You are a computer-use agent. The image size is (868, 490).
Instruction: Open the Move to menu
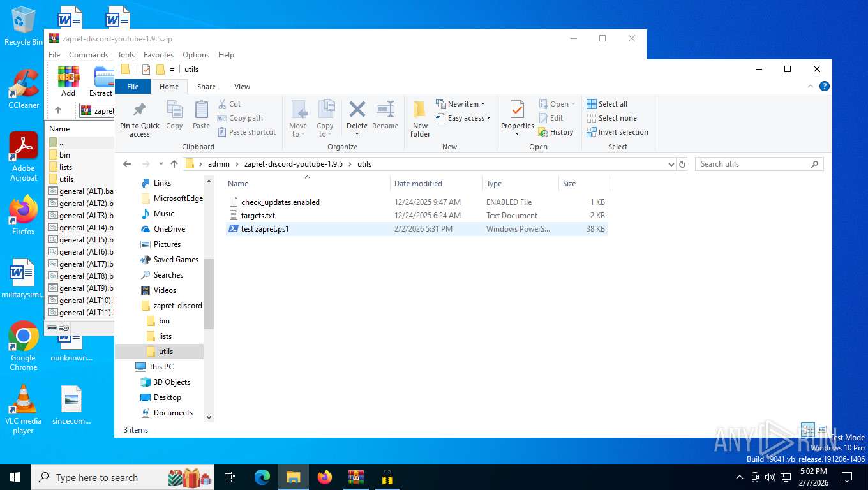coord(298,119)
